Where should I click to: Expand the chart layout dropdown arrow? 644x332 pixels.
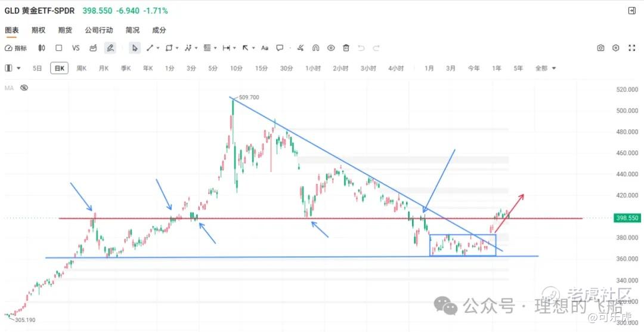[x=19, y=68]
